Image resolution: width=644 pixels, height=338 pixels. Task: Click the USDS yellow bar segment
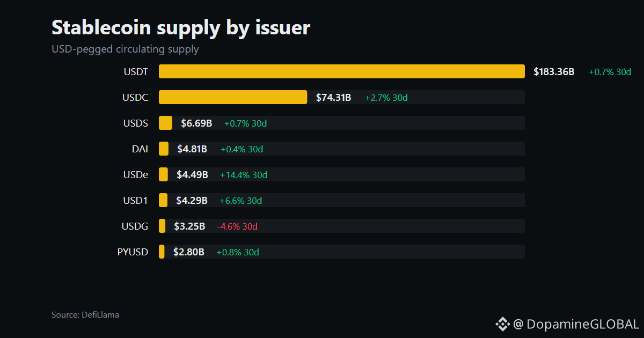(165, 123)
